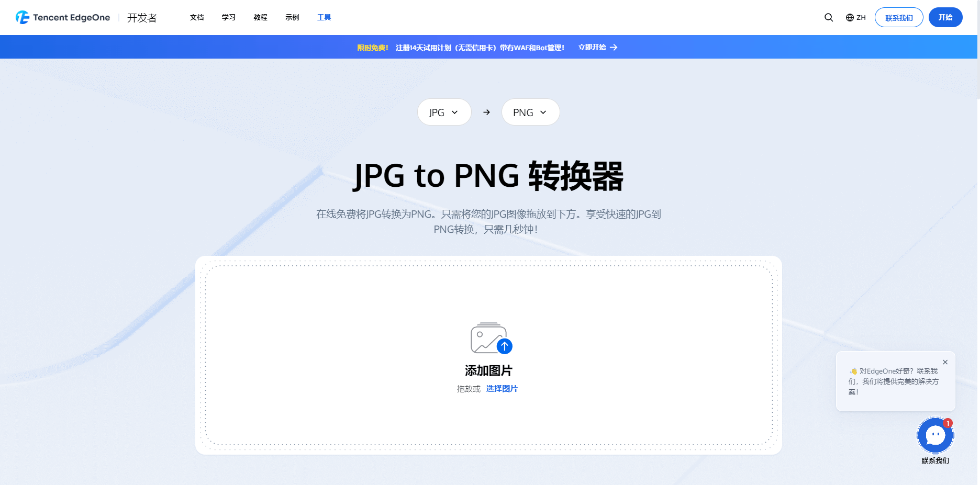The width and height of the screenshot is (980, 485).
Task: Open the chat bubble widget
Action: 936,435
